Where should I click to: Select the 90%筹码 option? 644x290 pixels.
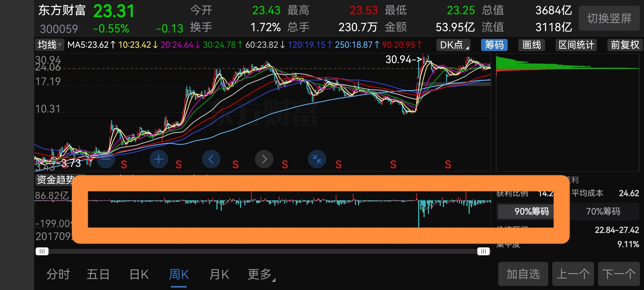pos(531,211)
